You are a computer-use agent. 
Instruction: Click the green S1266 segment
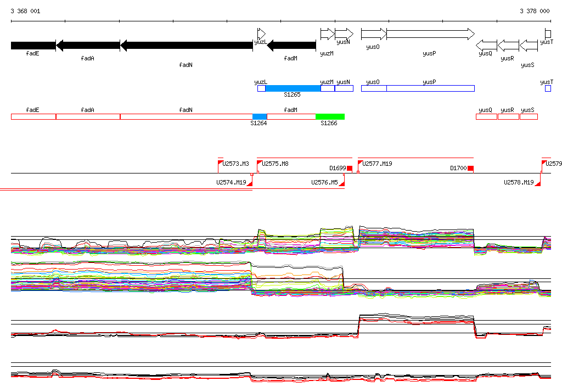coord(330,116)
